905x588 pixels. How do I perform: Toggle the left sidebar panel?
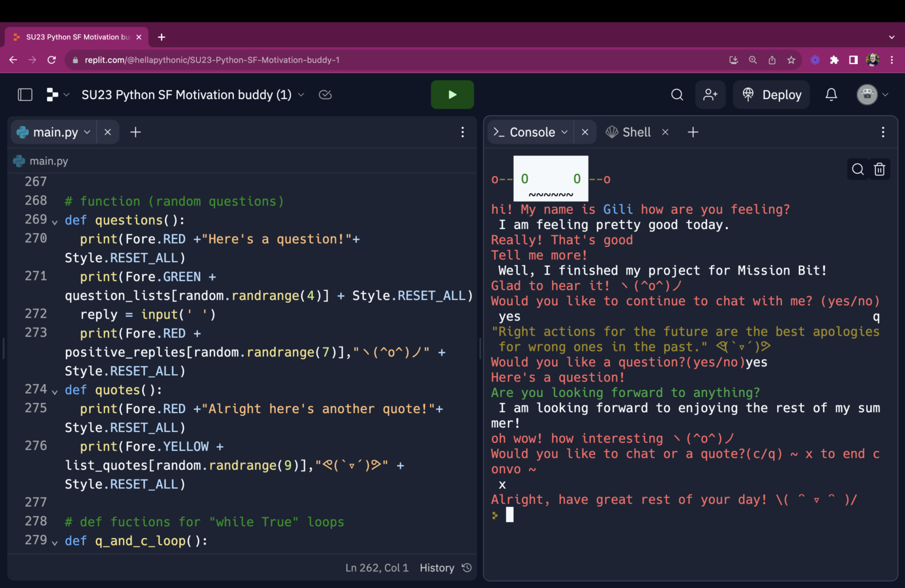(25, 95)
